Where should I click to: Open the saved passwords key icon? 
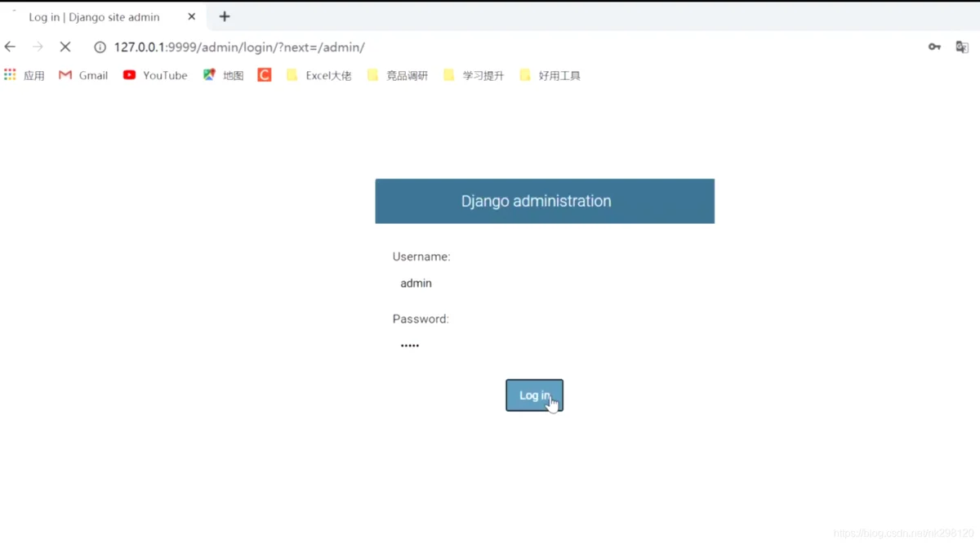(x=934, y=47)
